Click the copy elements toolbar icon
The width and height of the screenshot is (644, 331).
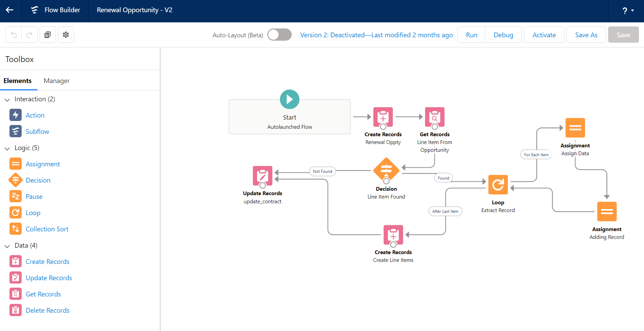point(48,35)
